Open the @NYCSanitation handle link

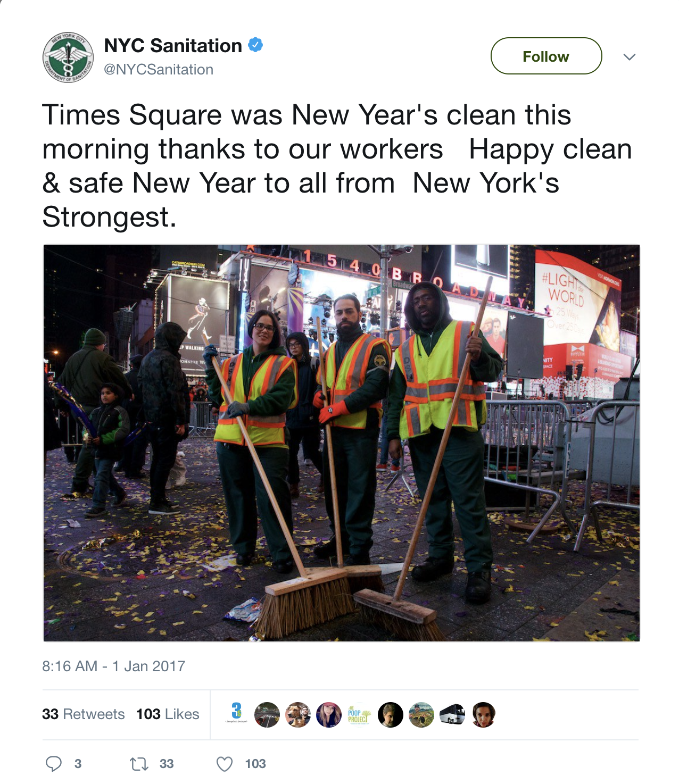[x=159, y=70]
